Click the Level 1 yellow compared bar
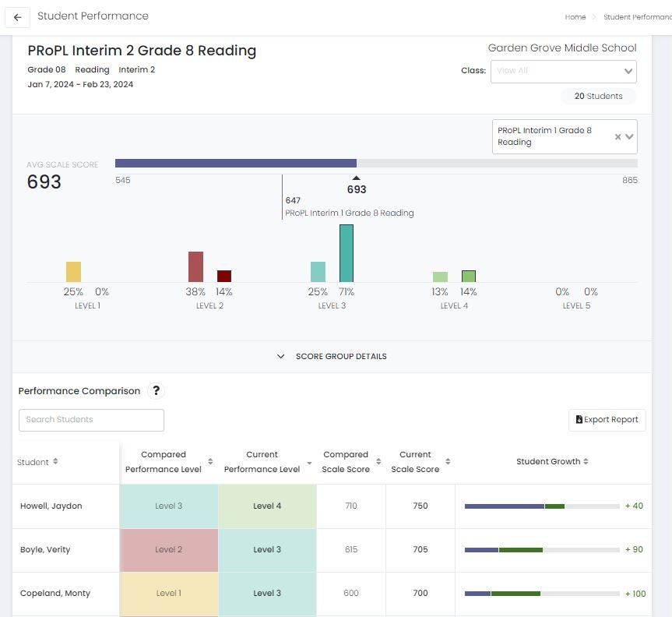This screenshot has height=617, width=672. [73, 272]
